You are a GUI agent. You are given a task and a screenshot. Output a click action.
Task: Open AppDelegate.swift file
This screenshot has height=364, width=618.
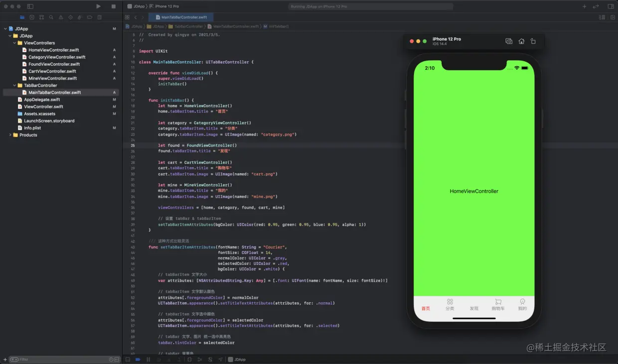tap(42, 100)
